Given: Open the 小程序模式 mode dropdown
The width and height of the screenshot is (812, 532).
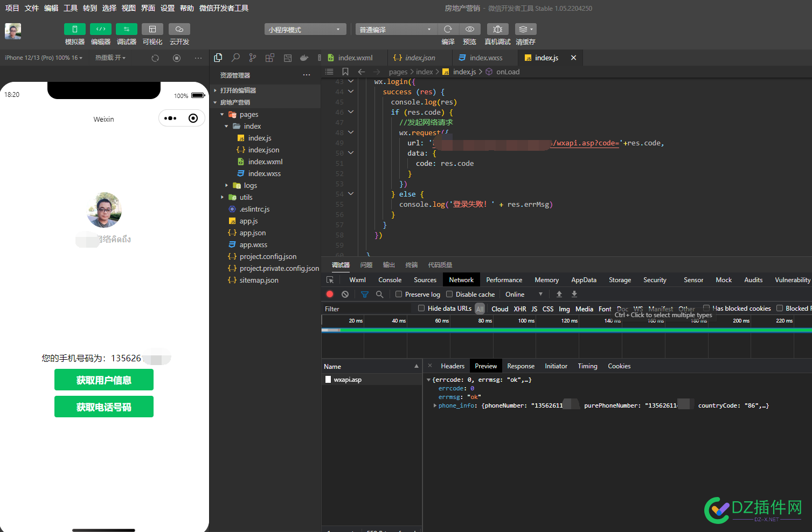Looking at the screenshot, I should coord(305,30).
